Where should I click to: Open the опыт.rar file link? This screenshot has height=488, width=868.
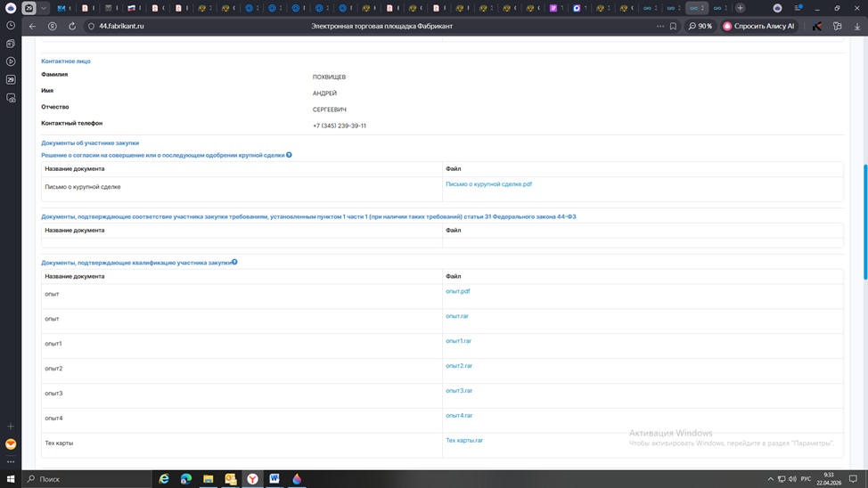pos(457,316)
